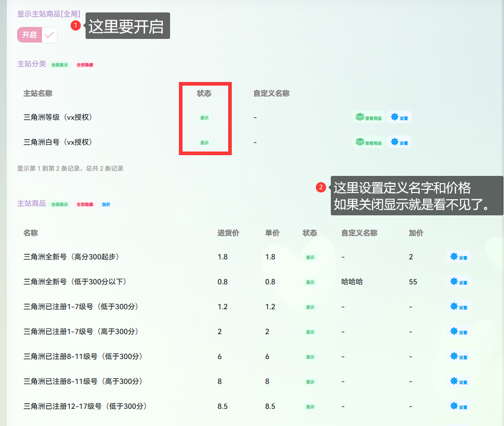
Task: Open 设置 for 三角洲全新号（高分300起步）
Action: tap(458, 257)
